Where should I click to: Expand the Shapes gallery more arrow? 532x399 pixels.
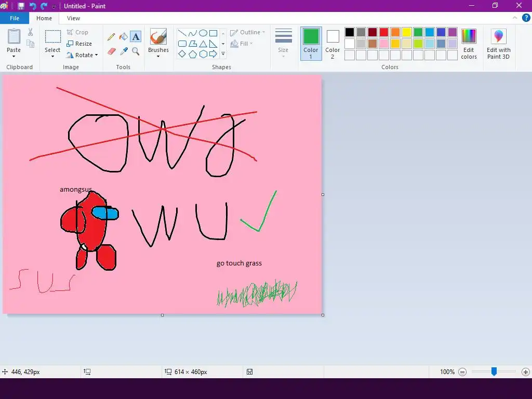[223, 54]
